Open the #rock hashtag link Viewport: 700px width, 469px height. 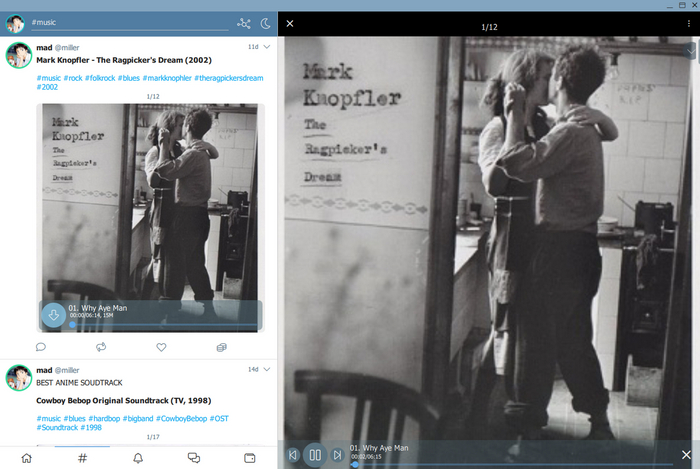tap(73, 78)
